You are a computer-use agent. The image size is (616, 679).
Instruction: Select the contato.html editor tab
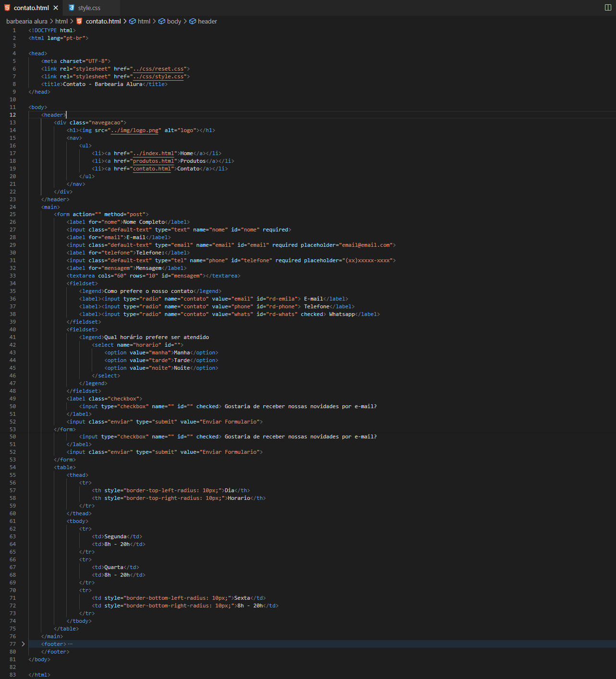[31, 8]
